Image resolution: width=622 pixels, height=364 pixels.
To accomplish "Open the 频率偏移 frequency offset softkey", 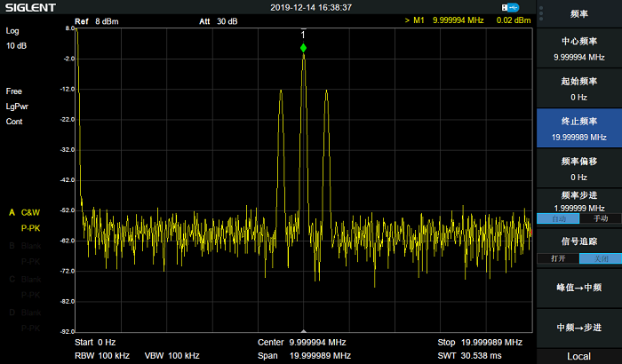I will [579, 168].
